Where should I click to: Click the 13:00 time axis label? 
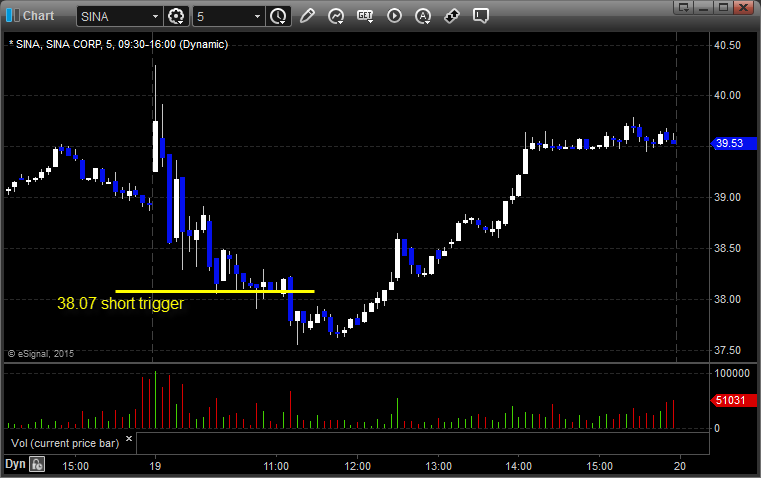tap(438, 466)
